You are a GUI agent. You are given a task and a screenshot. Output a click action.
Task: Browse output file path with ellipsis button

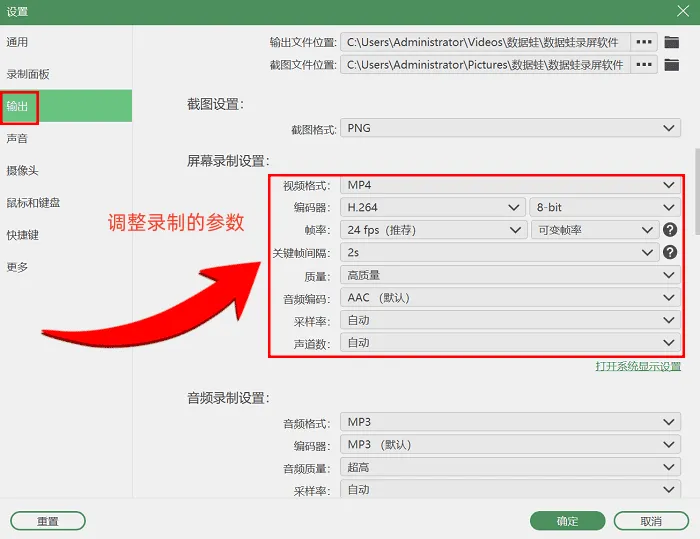coord(644,42)
